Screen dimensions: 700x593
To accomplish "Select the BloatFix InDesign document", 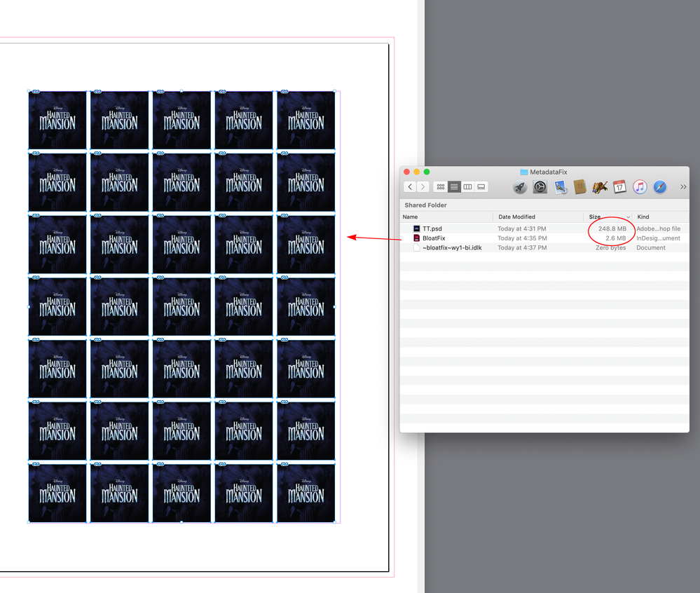I will tap(448, 238).
